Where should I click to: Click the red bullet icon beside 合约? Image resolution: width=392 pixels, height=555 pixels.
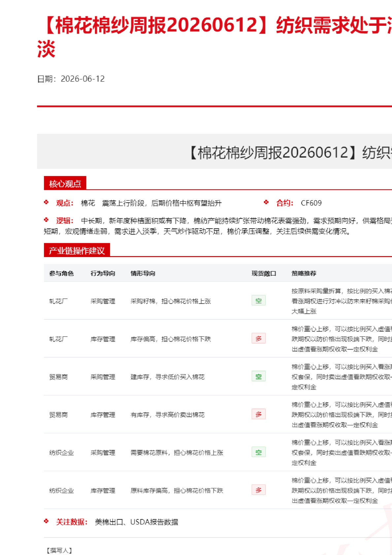pyautogui.click(x=266, y=202)
